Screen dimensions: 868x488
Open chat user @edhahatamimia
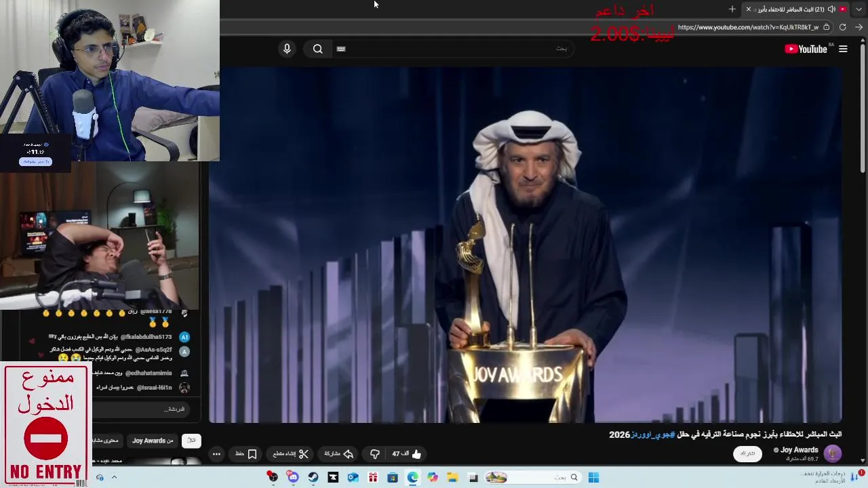pyautogui.click(x=149, y=373)
